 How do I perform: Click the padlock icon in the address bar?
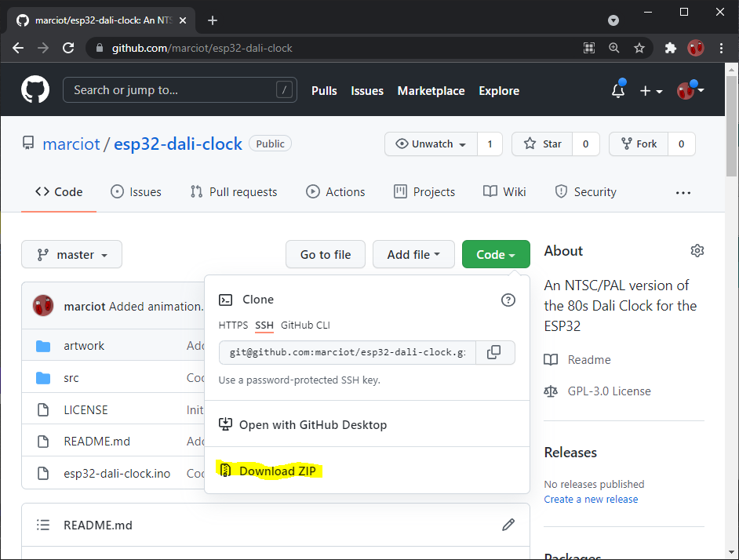coord(99,48)
